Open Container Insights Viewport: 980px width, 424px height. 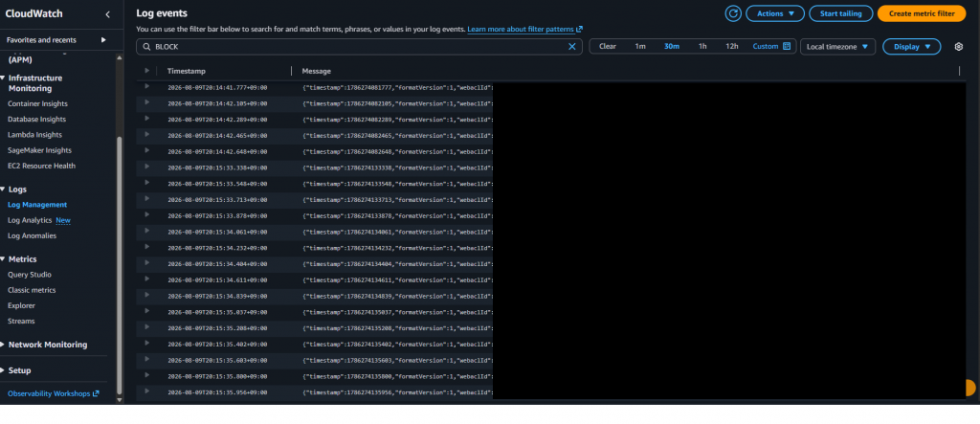37,103
